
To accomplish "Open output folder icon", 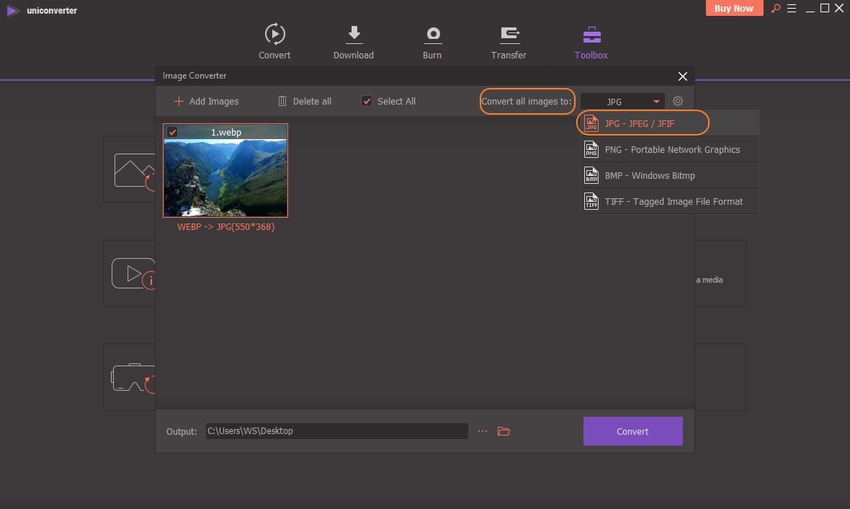I will (x=504, y=431).
